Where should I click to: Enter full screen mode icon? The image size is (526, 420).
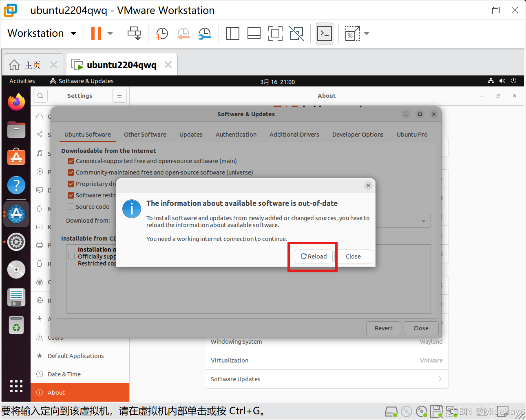pyautogui.click(x=275, y=33)
